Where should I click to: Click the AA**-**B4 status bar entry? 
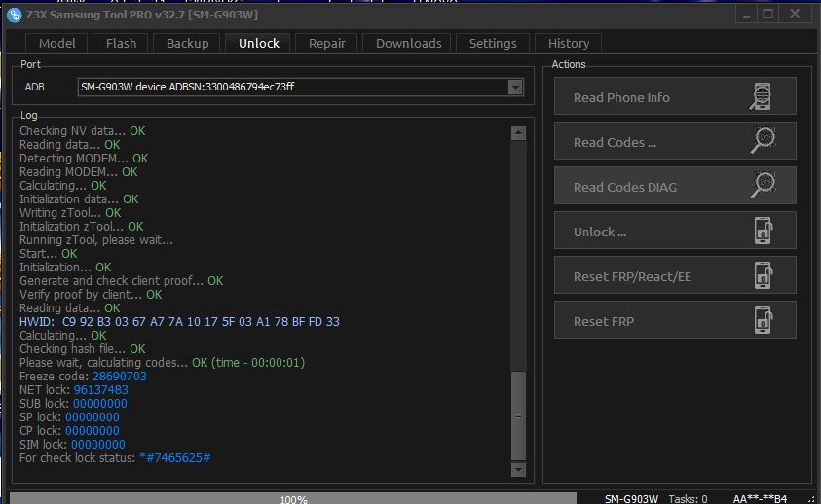tap(760, 499)
